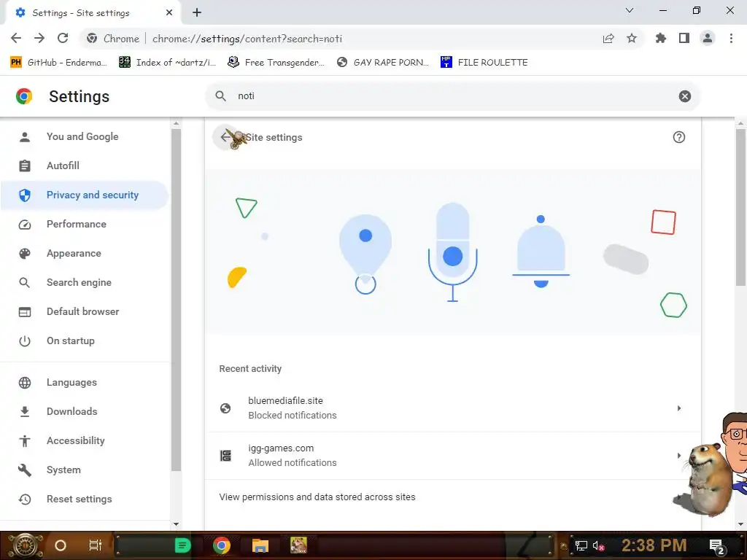747x560 pixels.
Task: Open Performance settings
Action: (85, 225)
